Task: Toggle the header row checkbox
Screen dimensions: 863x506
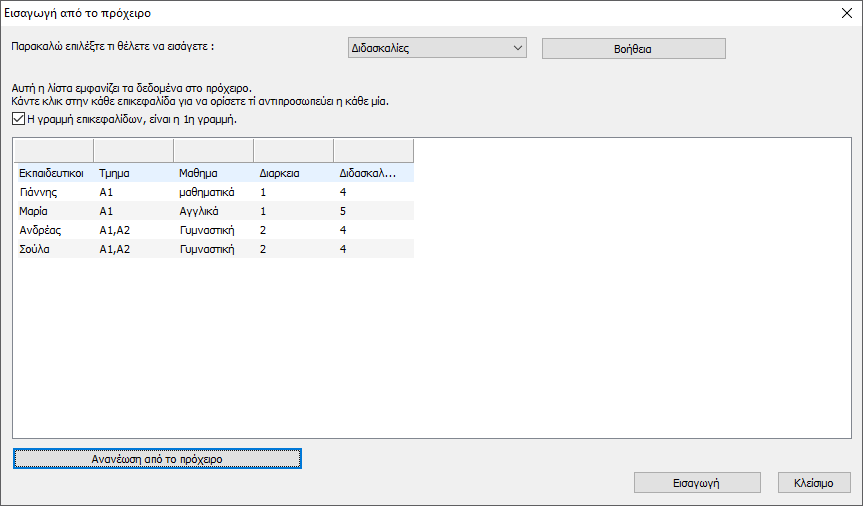Action: (x=19, y=119)
